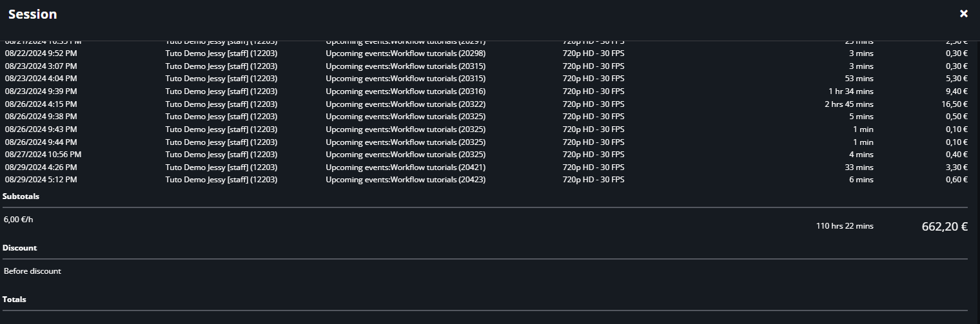Click the 08/23/2024 3:07 PM date entry
Viewport: 980px width, 324px height.
click(41, 66)
